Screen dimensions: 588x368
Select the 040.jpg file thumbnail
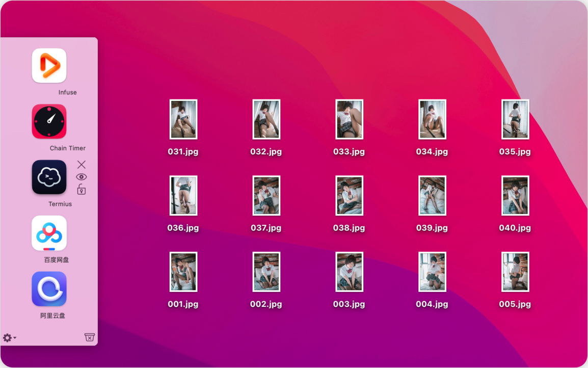[x=515, y=196]
